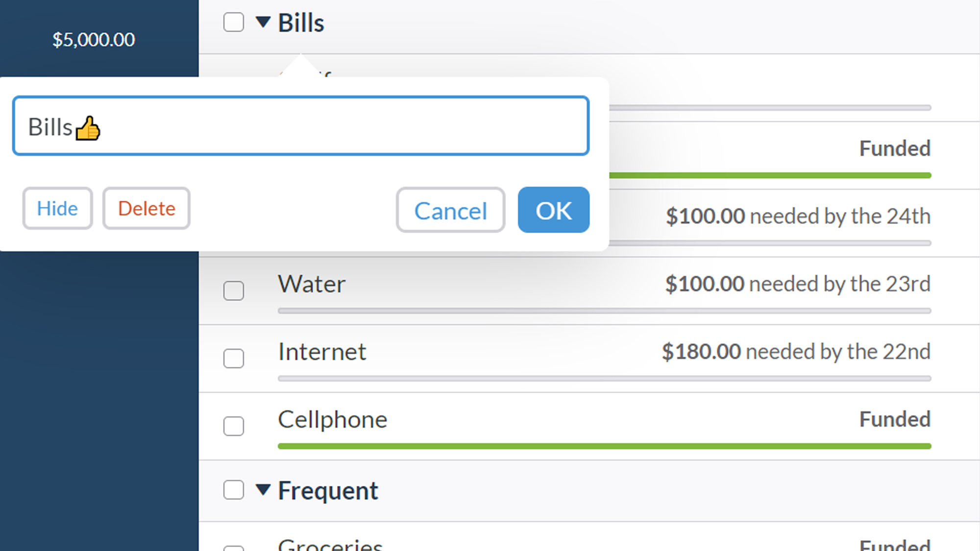
Task: Toggle the Cellphone category checkbox
Action: [234, 426]
